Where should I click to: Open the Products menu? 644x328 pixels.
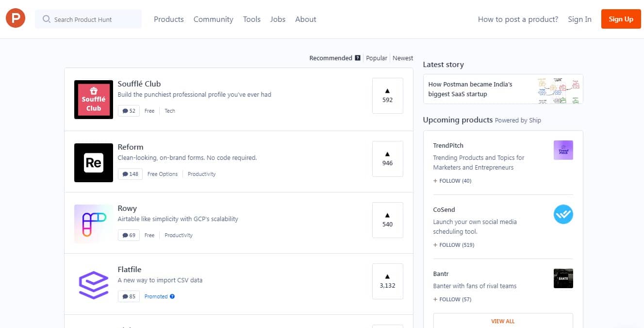click(169, 19)
